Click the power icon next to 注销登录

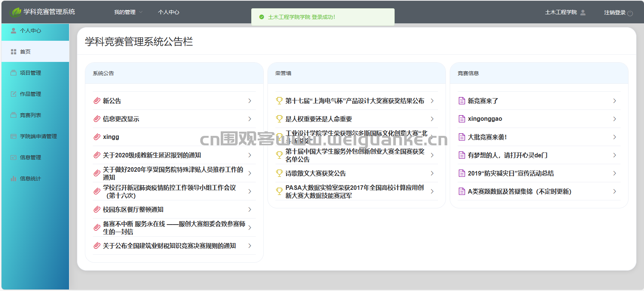pyautogui.click(x=630, y=13)
